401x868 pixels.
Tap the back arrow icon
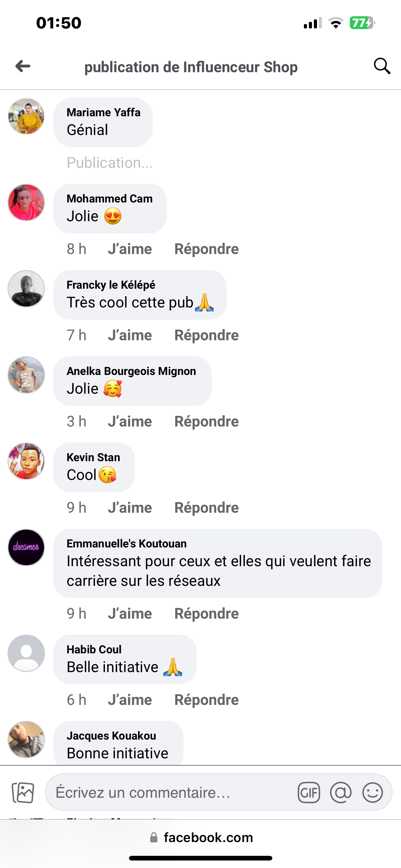pos(23,66)
